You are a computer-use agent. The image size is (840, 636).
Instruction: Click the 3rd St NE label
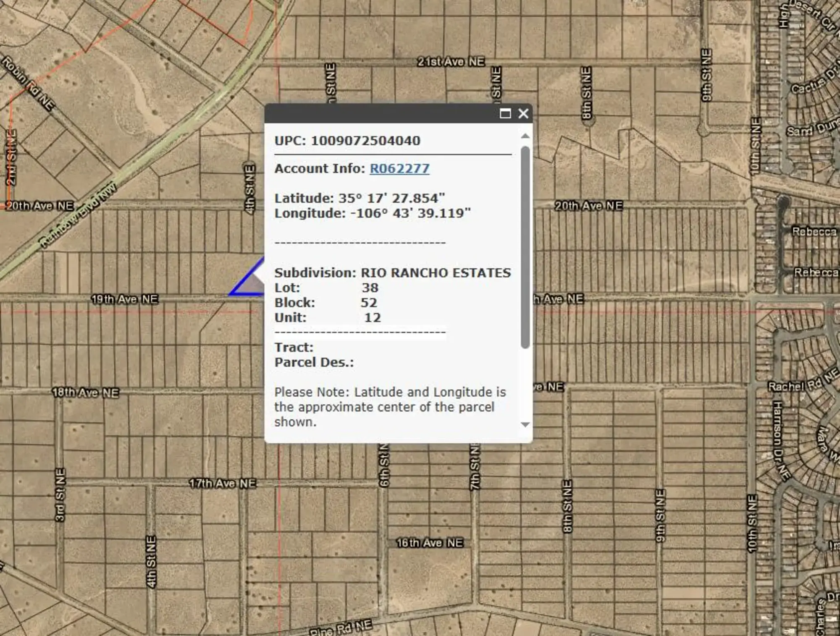(60, 495)
